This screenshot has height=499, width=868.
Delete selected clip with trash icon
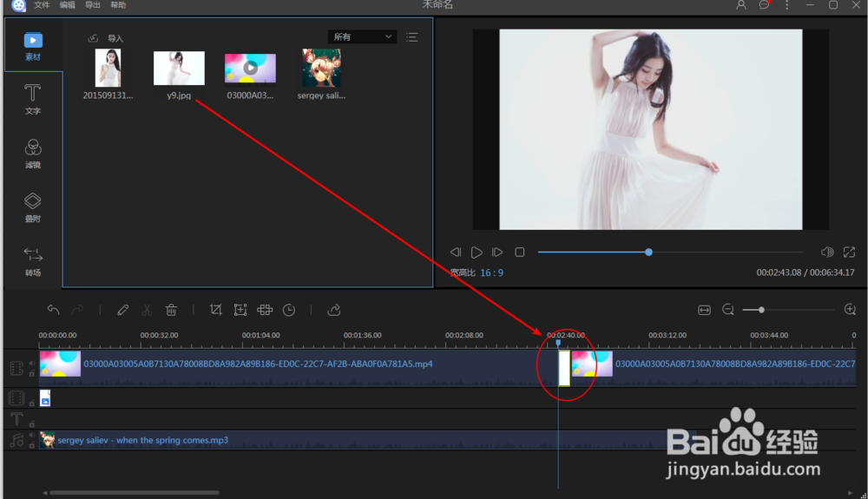(x=171, y=310)
